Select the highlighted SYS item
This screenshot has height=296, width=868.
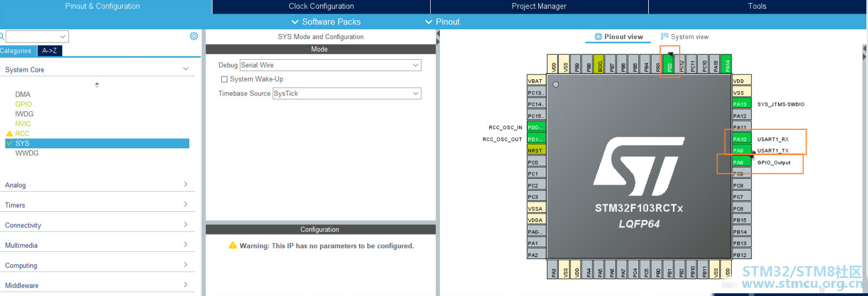(x=97, y=143)
